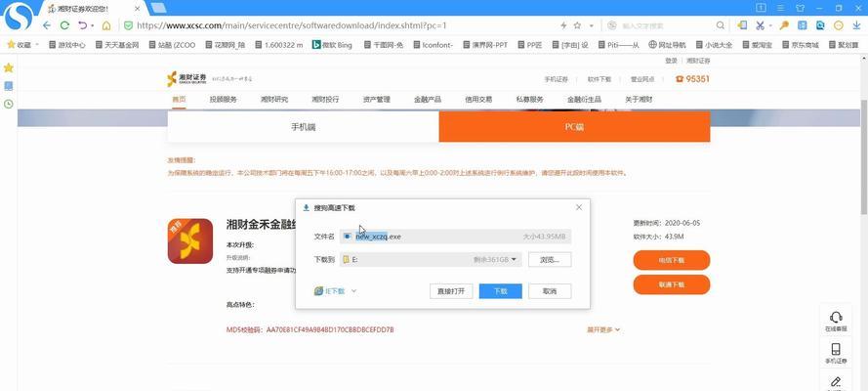The height and width of the screenshot is (391, 868).
Task: Expand the screenshot tool dropdown arrow
Action: click(770, 26)
